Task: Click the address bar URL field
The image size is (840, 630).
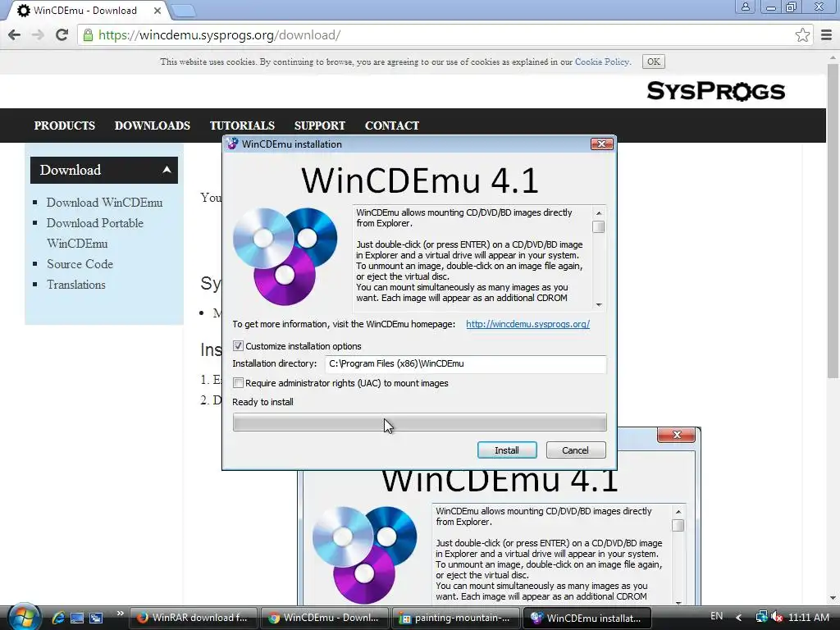Action: 444,35
